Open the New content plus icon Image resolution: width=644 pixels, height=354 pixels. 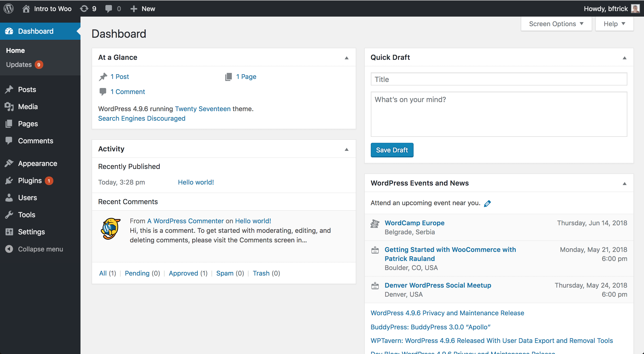click(134, 8)
